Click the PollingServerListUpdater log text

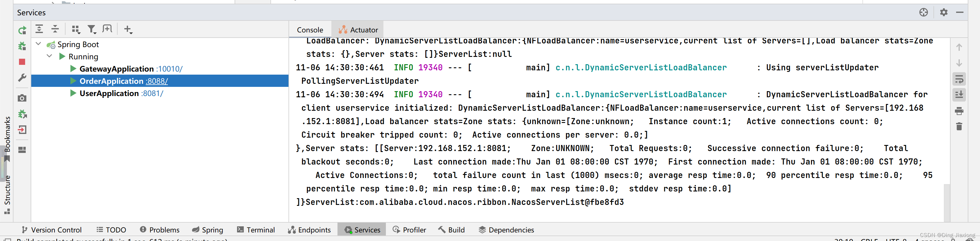pos(360,81)
